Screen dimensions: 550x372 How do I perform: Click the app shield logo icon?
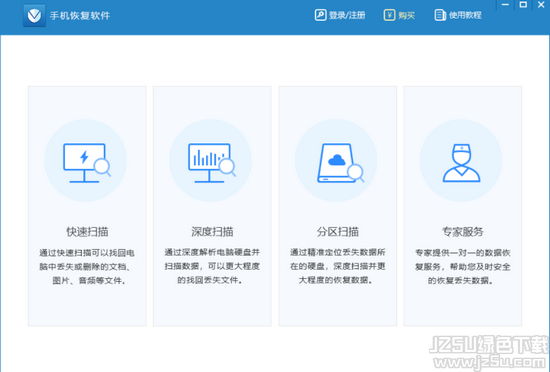pos(34,15)
